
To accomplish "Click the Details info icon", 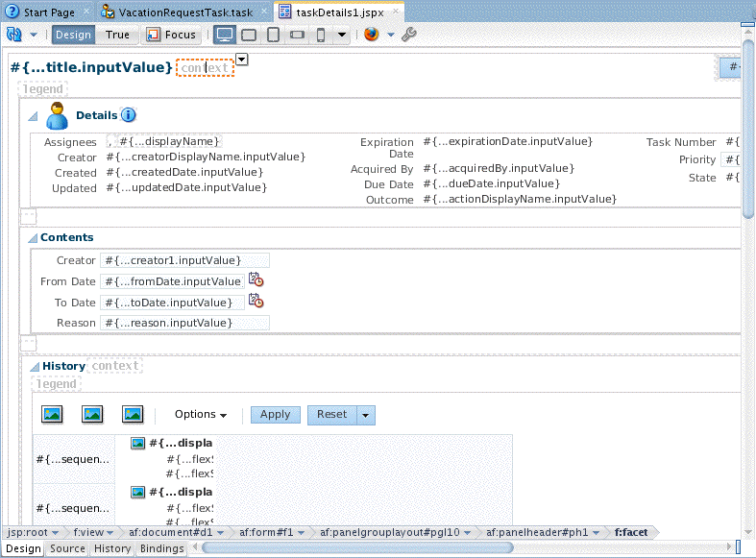I will point(129,115).
